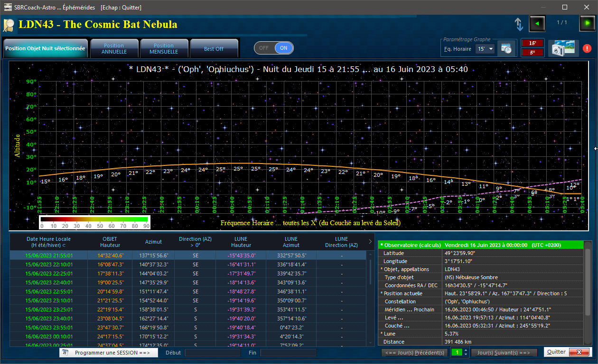Open the Fq. Horaire 15' dropdown
Viewport: 598px width, 364px height.
tap(485, 49)
